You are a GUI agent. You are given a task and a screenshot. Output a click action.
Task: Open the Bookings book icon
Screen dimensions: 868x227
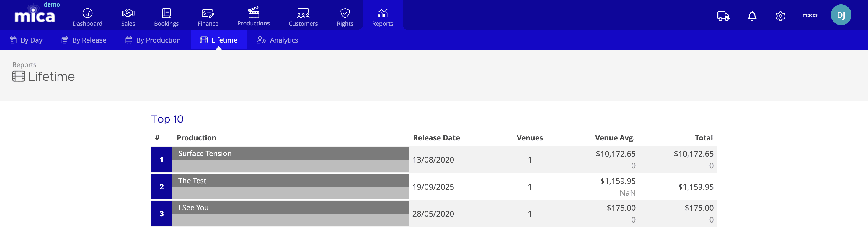(167, 13)
